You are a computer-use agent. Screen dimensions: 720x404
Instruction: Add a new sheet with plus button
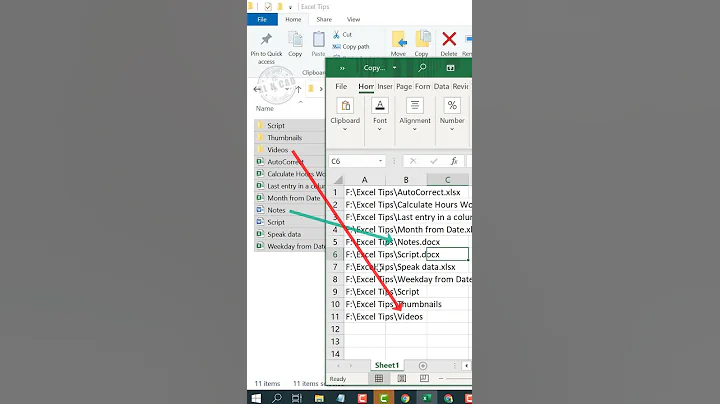423,366
